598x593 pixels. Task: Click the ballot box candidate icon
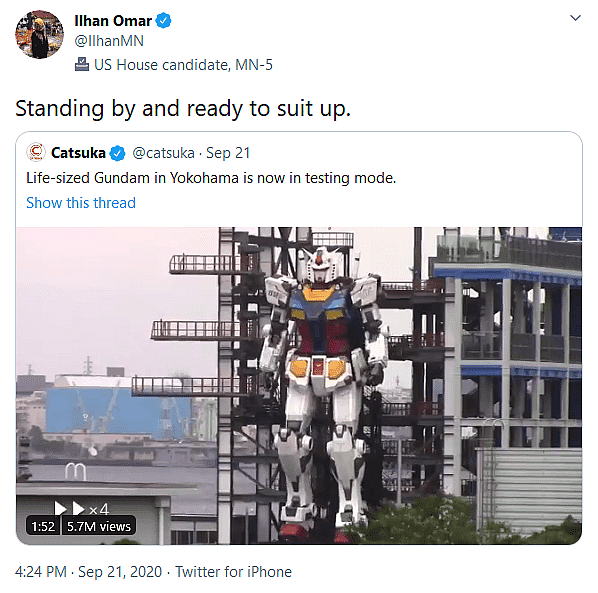point(82,64)
